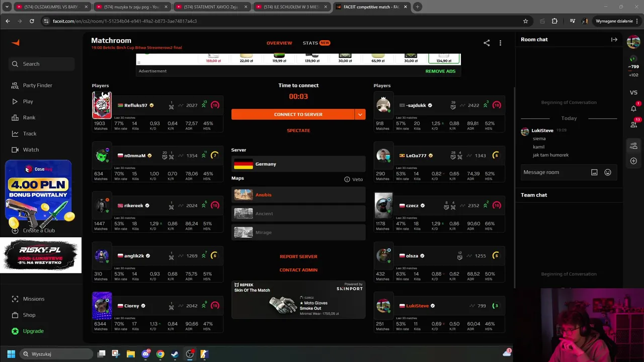644x362 pixels.
Task: Click the Anubis map entry
Action: (298, 195)
